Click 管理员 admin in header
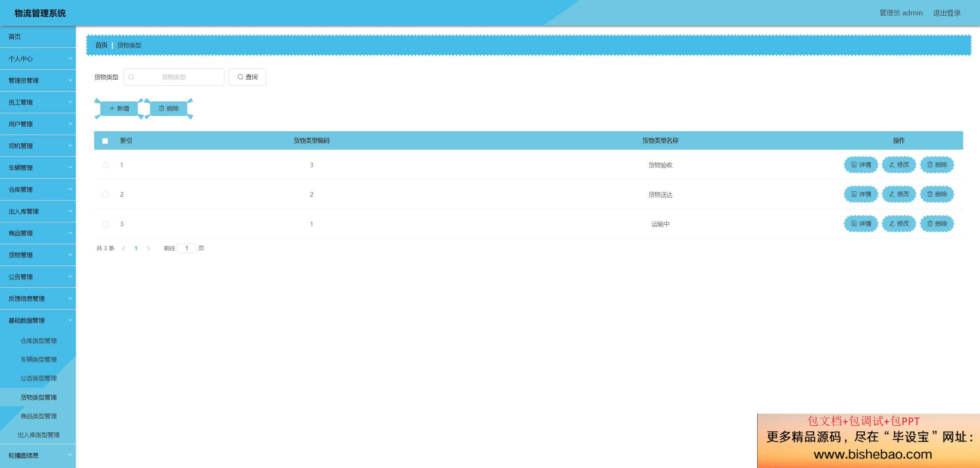Screen dimensions: 980x468 click(901, 13)
